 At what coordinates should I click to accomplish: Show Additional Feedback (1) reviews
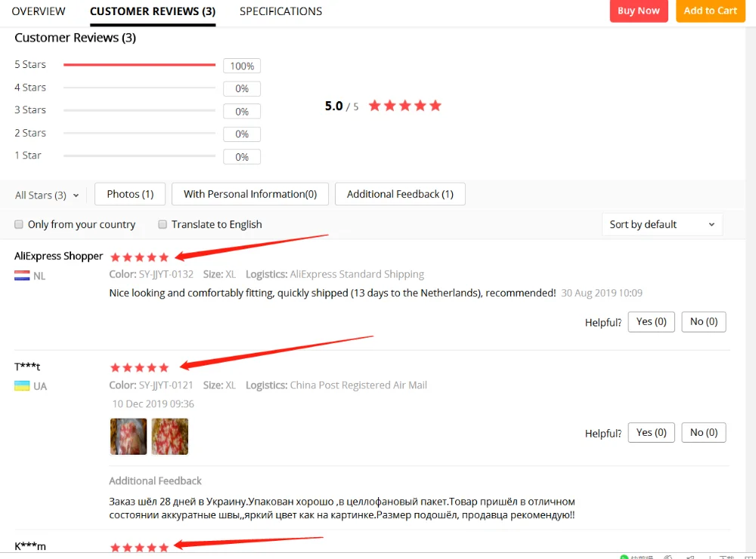[x=400, y=194]
